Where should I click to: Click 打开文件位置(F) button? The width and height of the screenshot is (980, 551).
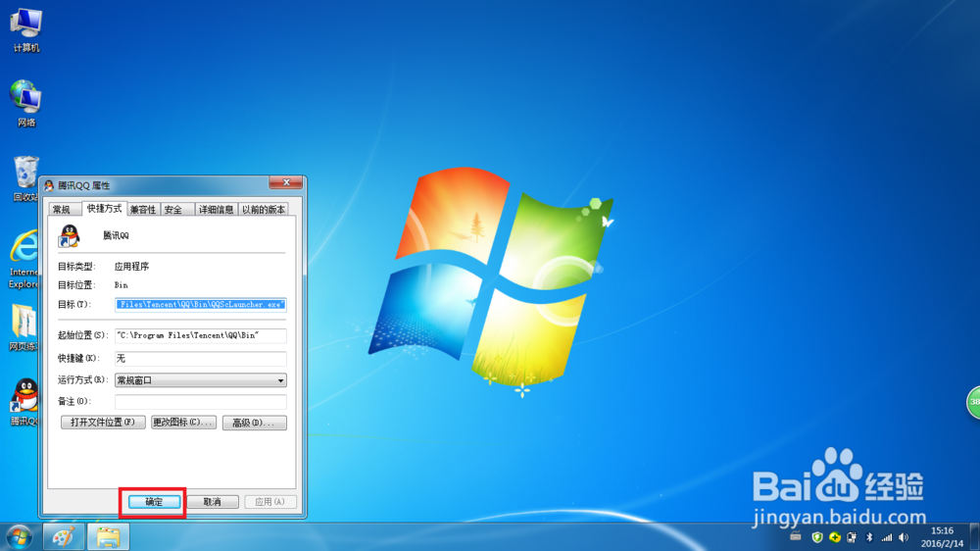103,423
